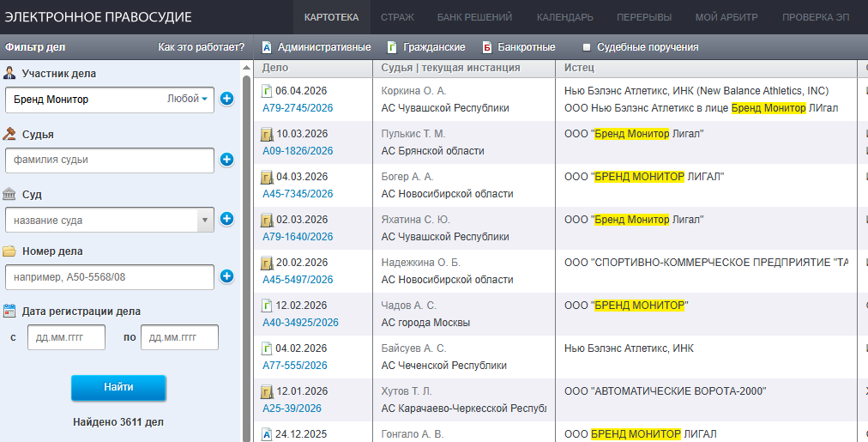Open case А79-2745/2026
This screenshot has height=442, width=868.
point(298,108)
